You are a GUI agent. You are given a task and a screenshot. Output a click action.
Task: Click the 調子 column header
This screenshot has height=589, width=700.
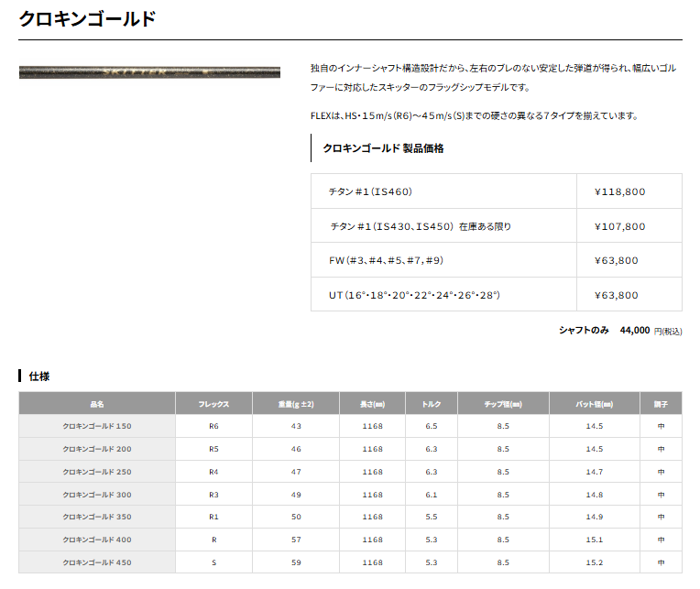pyautogui.click(x=661, y=404)
